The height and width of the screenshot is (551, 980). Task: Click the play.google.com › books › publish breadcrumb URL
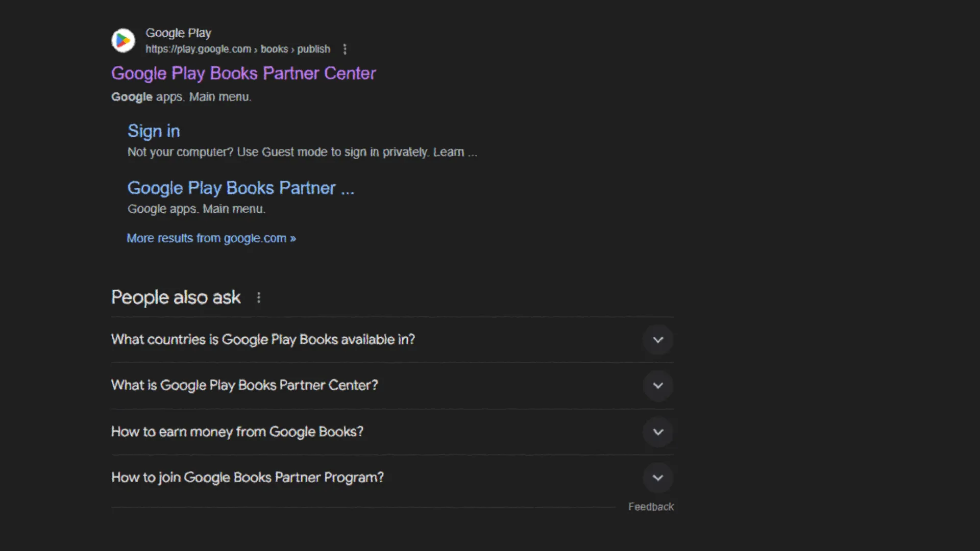coord(238,49)
